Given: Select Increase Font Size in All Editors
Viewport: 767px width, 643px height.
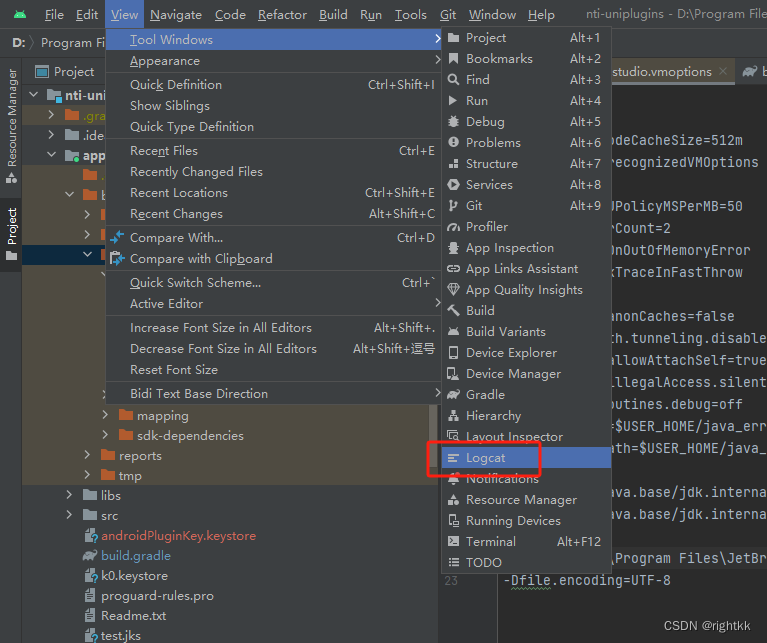Looking at the screenshot, I should (x=273, y=328).
